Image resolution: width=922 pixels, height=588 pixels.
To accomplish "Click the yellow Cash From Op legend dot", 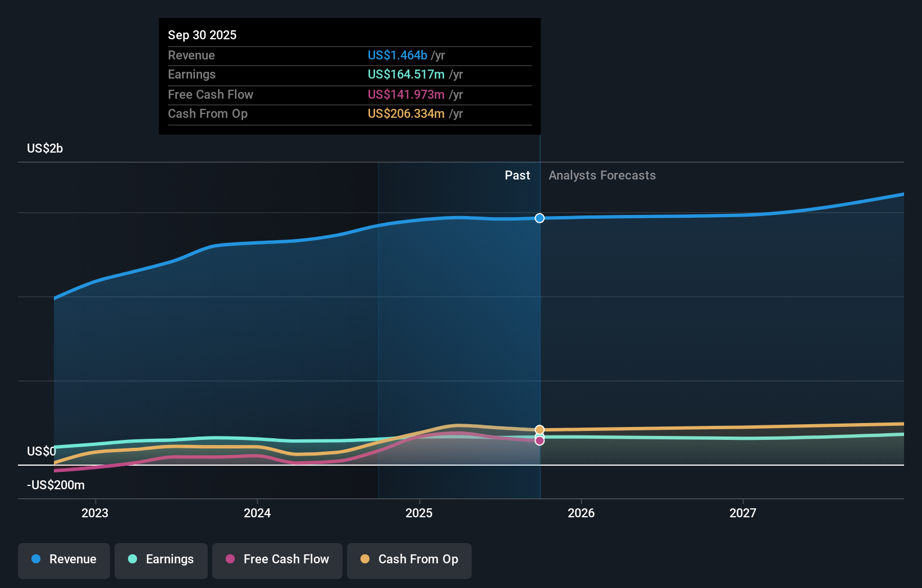I will point(364,560).
